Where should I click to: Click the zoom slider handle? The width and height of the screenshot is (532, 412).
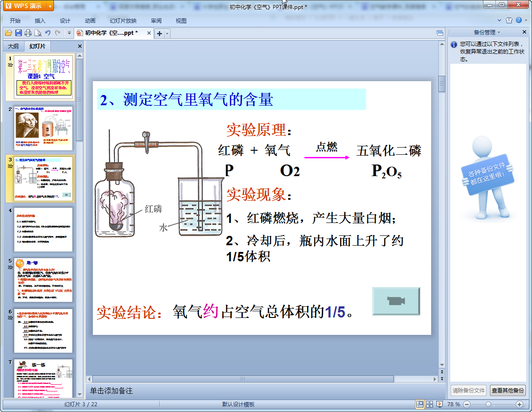pos(488,404)
